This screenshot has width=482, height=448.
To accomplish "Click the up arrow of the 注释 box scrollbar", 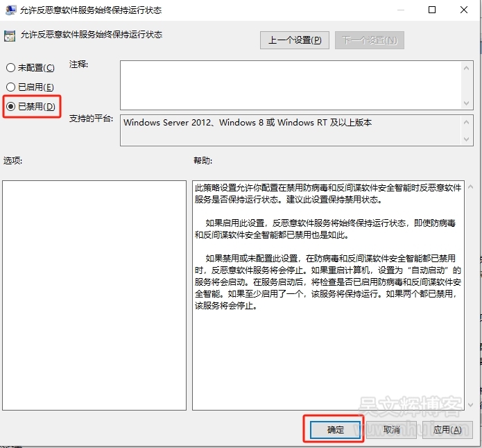I will 467,67.
